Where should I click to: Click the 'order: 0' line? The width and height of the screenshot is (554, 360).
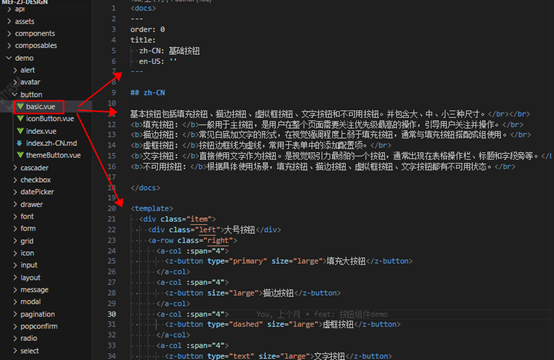tap(148, 29)
